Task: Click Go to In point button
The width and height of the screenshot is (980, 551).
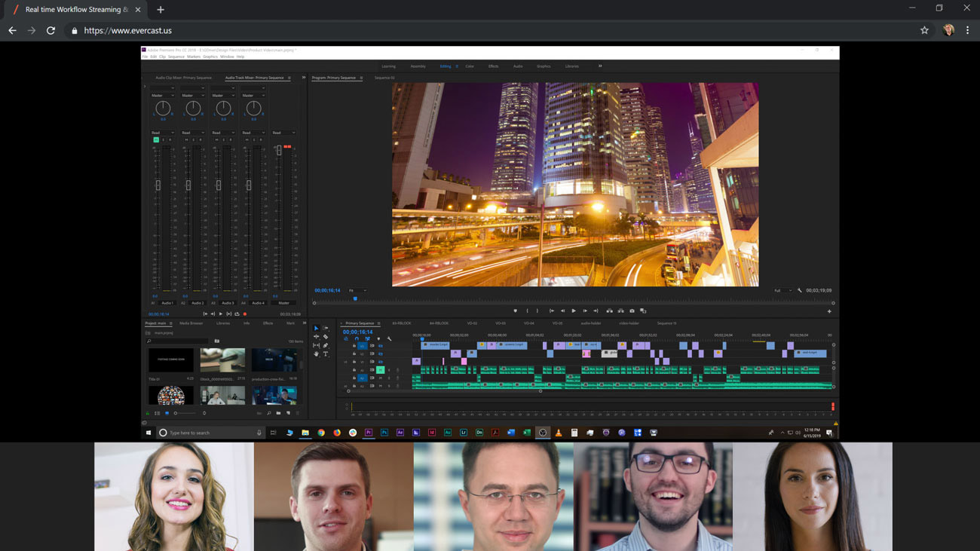Action: (552, 311)
